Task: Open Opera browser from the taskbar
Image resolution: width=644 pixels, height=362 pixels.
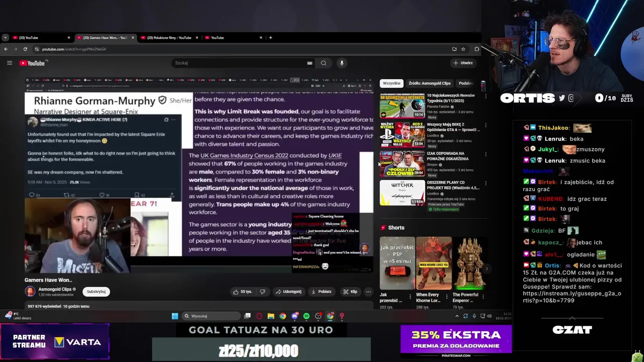Action: (x=259, y=316)
